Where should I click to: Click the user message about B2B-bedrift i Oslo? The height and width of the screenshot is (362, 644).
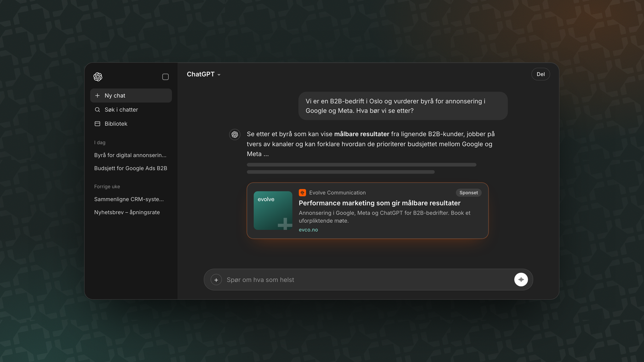click(403, 106)
